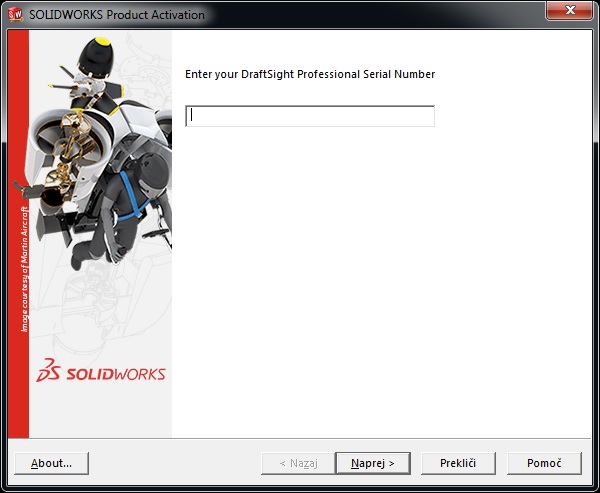Click the SOLIDWORKS title bar icon

(x=16, y=15)
